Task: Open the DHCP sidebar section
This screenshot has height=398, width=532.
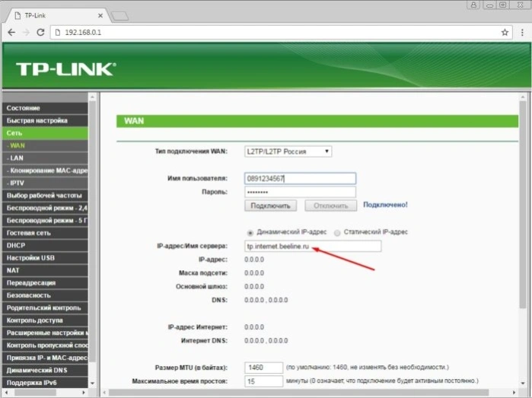Action: pos(45,245)
